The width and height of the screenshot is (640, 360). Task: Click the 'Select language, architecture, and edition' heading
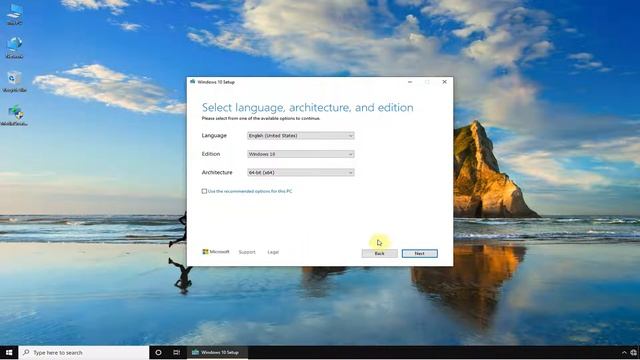click(x=307, y=107)
